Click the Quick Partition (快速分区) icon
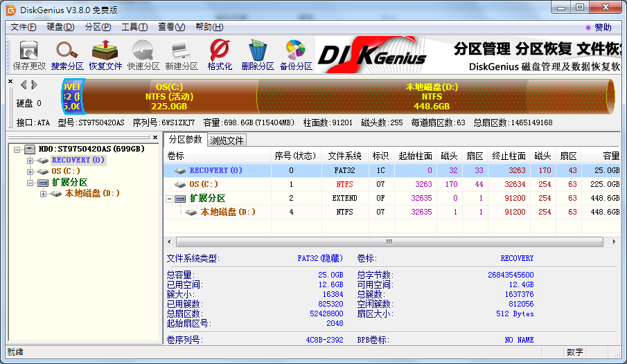The height and width of the screenshot is (364, 627). tap(143, 55)
